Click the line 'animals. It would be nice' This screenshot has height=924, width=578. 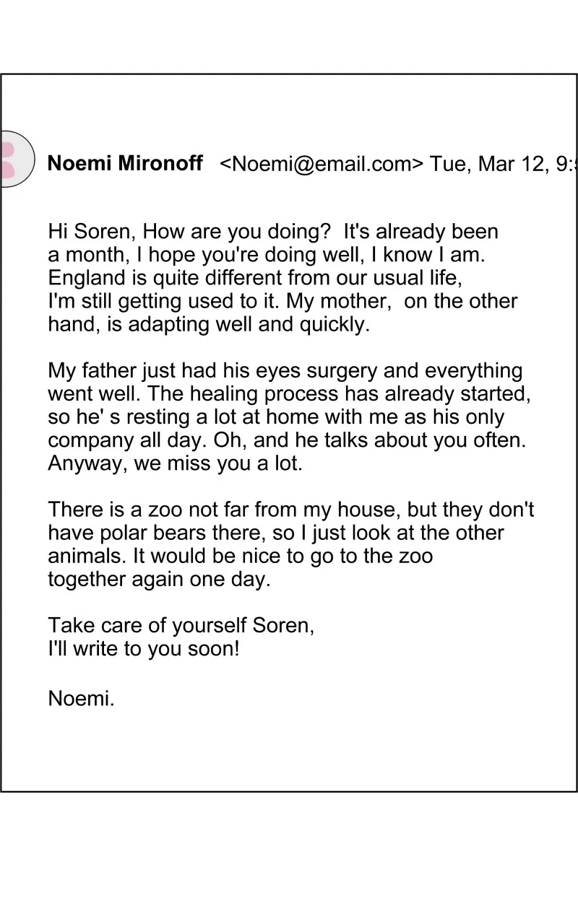pos(241,557)
